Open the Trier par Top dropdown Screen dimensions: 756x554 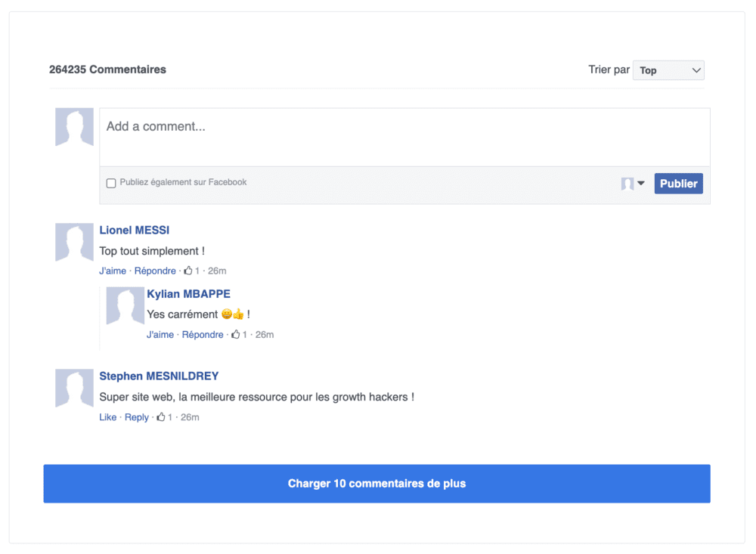point(668,70)
